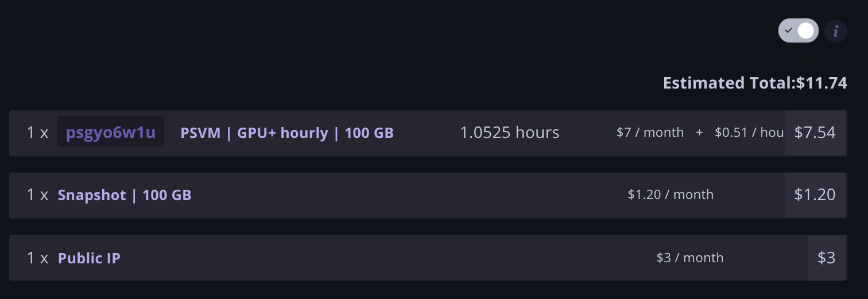Image resolution: width=868 pixels, height=299 pixels.
Task: Click the quantity 1 x on the Public IP row
Action: click(37, 258)
